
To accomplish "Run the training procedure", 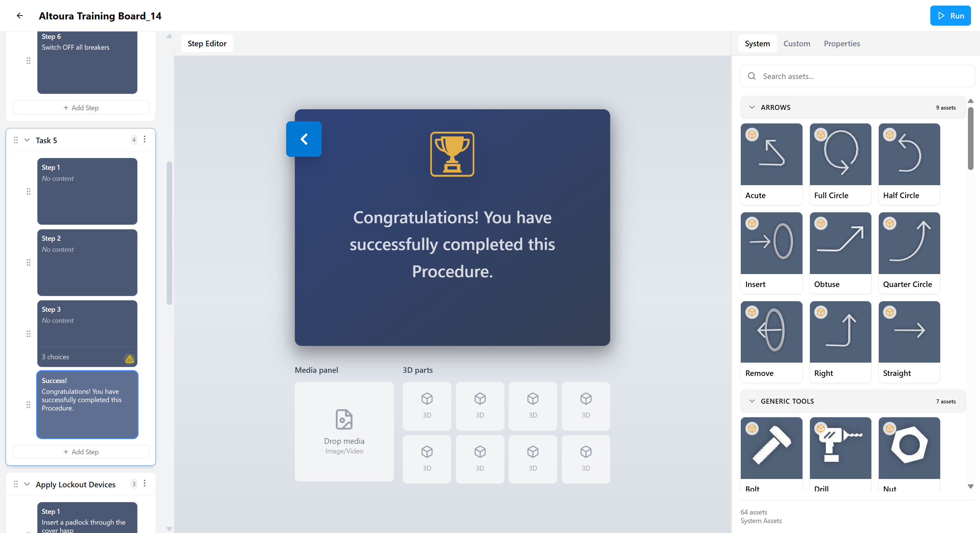I will click(950, 16).
